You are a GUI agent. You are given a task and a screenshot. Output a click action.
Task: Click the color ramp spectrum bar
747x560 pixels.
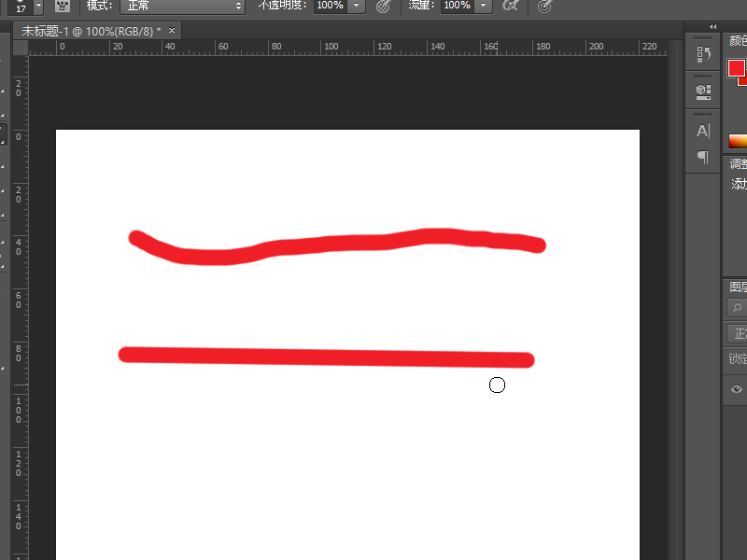738,141
